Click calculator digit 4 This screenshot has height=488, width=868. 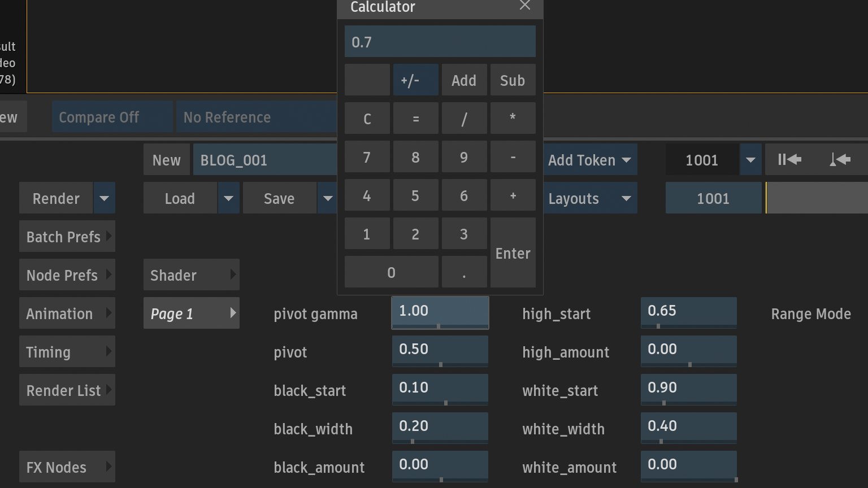tap(367, 195)
